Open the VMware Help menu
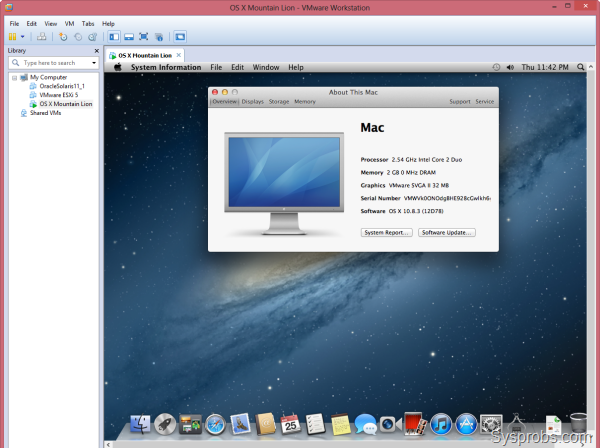600x448 pixels. 108,24
